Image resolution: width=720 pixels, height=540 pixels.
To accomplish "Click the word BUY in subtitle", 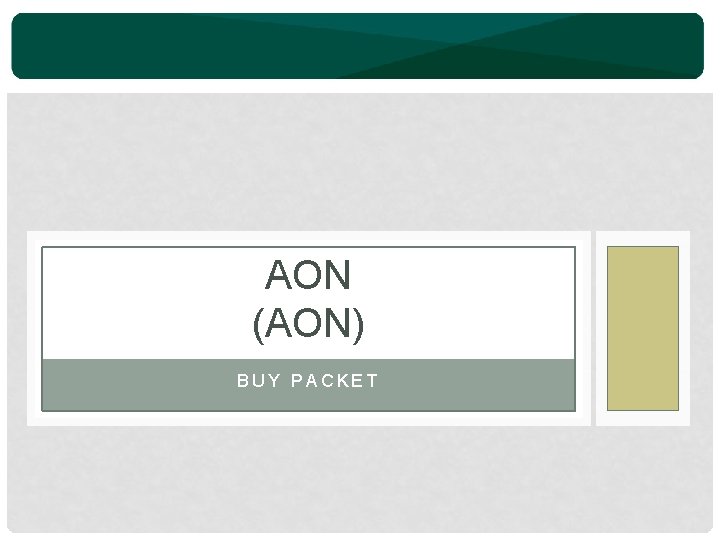I will coord(259,381).
